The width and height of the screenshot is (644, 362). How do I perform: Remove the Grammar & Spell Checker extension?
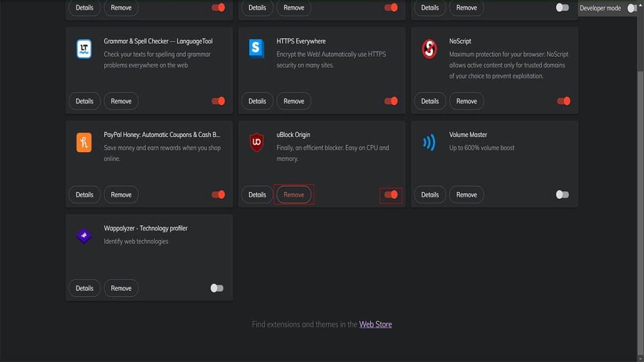pyautogui.click(x=121, y=101)
